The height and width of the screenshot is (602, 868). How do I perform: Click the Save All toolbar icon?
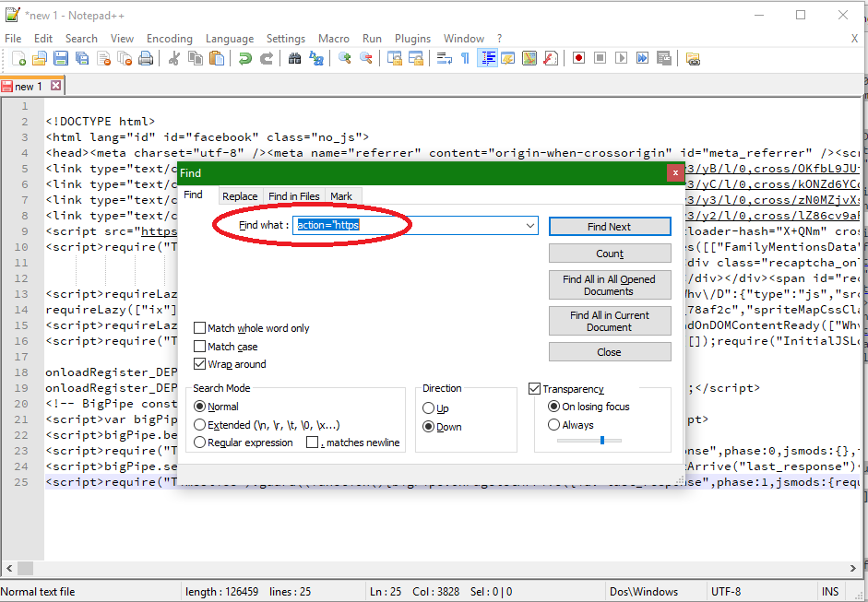(82, 58)
